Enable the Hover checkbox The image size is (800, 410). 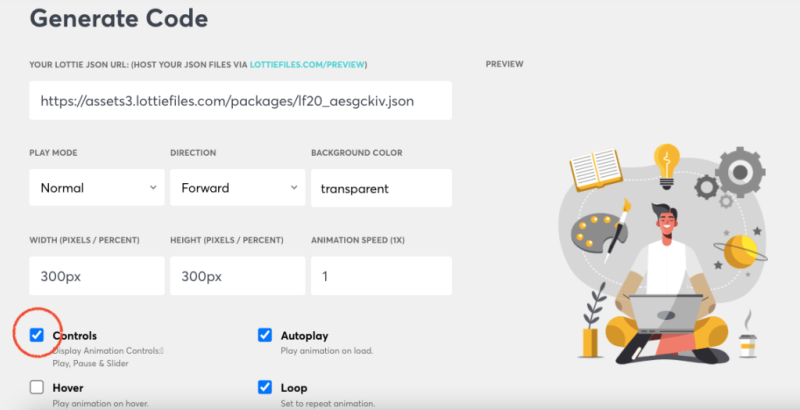click(37, 387)
